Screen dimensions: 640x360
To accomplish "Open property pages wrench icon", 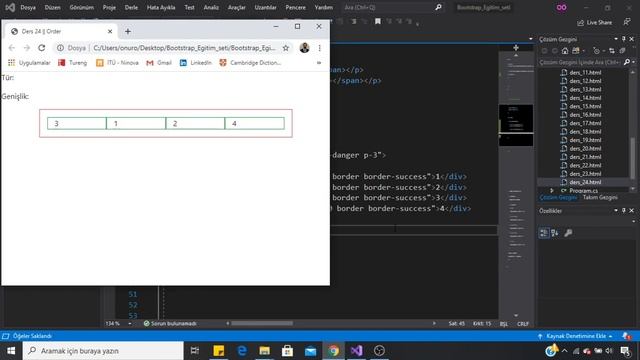I will click(568, 233).
